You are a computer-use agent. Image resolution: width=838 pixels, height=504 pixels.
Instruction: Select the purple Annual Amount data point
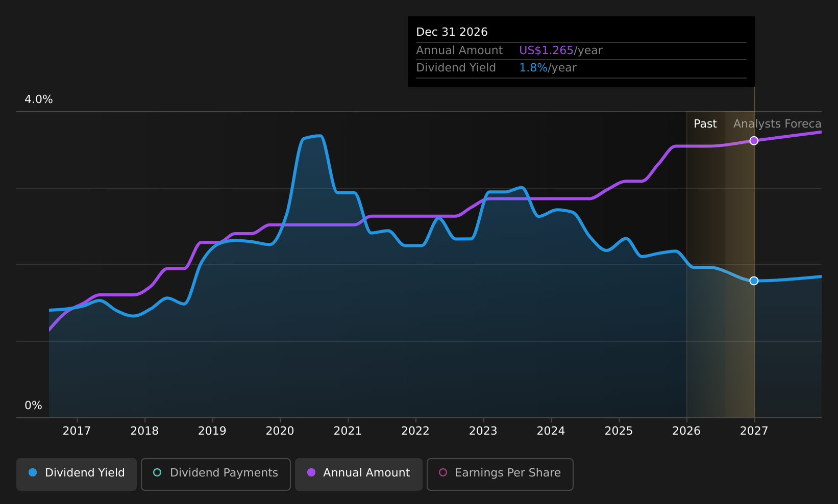pyautogui.click(x=754, y=141)
